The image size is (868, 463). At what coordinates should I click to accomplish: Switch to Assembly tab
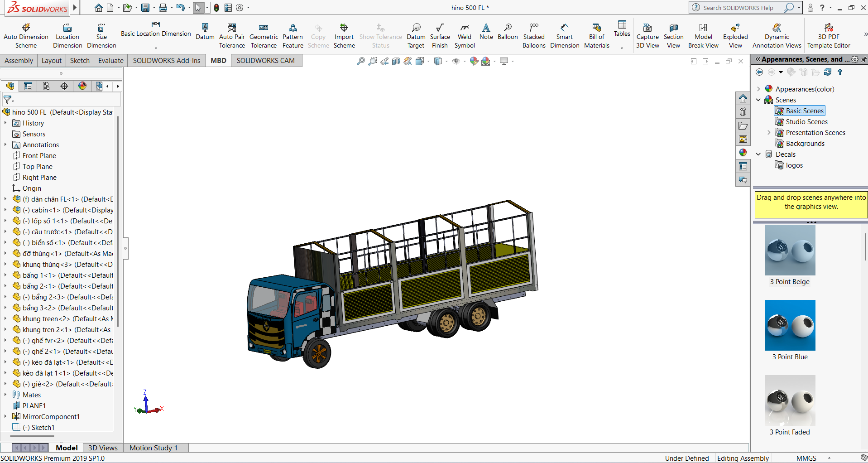[x=19, y=61]
